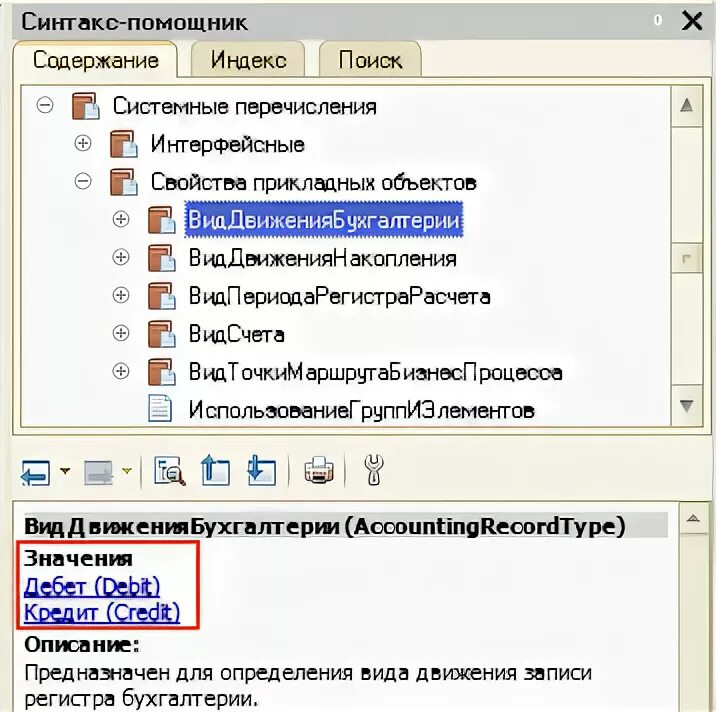Expand the ВидДвиженияБухгалтерии node
Screen dimensions: 716x712
[121, 219]
